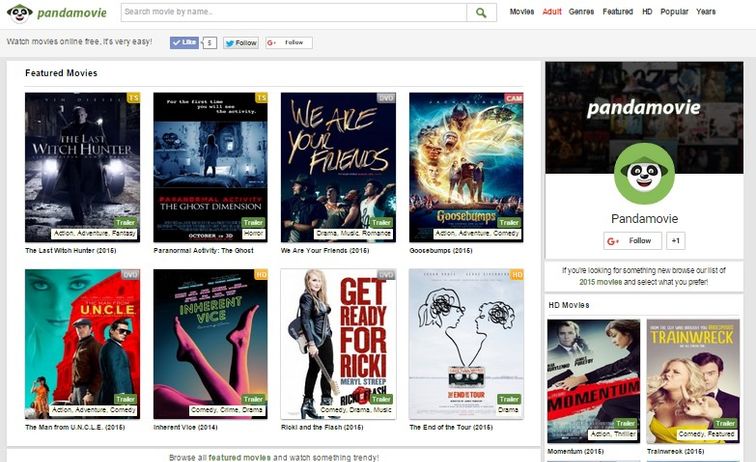Click Trailer badge on The Last Witch Hunter
The image size is (756, 462).
tap(125, 222)
